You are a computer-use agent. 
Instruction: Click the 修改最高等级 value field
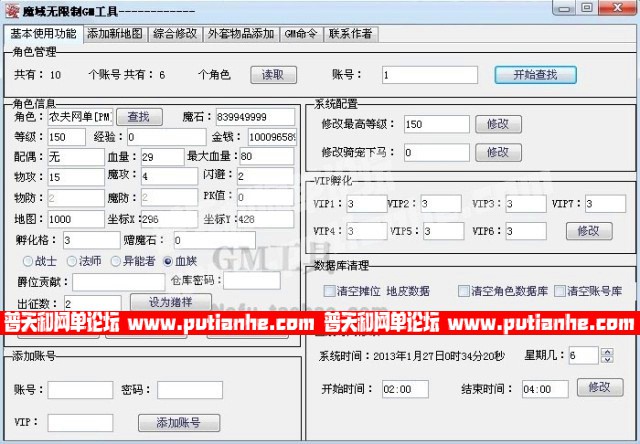[x=437, y=124]
